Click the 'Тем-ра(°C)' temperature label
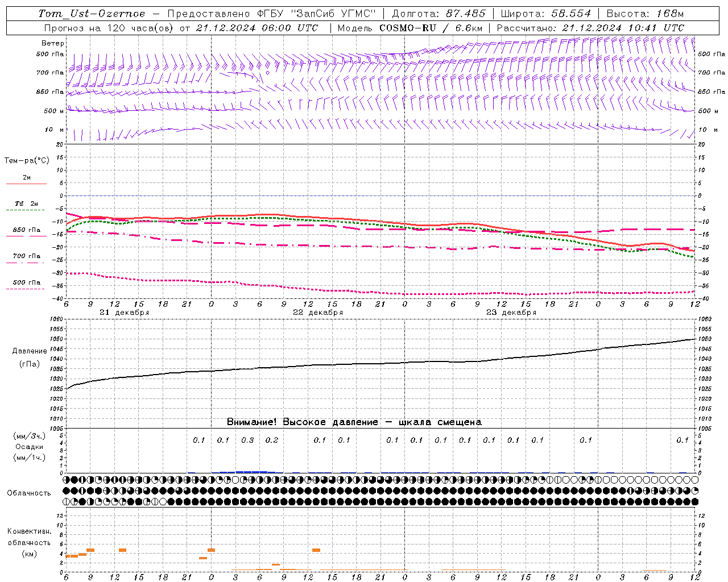 click(27, 161)
